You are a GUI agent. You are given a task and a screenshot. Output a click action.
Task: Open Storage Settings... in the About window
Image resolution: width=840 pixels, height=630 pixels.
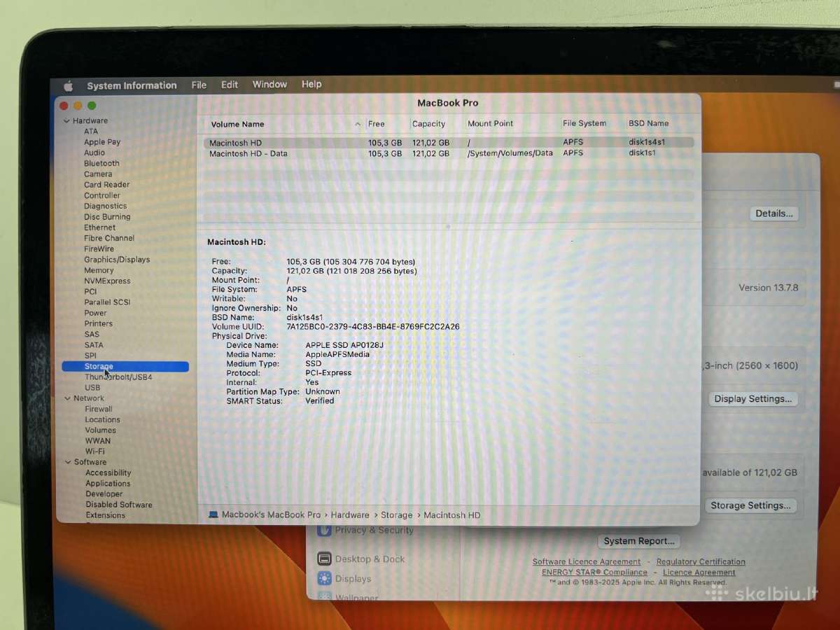(x=750, y=505)
